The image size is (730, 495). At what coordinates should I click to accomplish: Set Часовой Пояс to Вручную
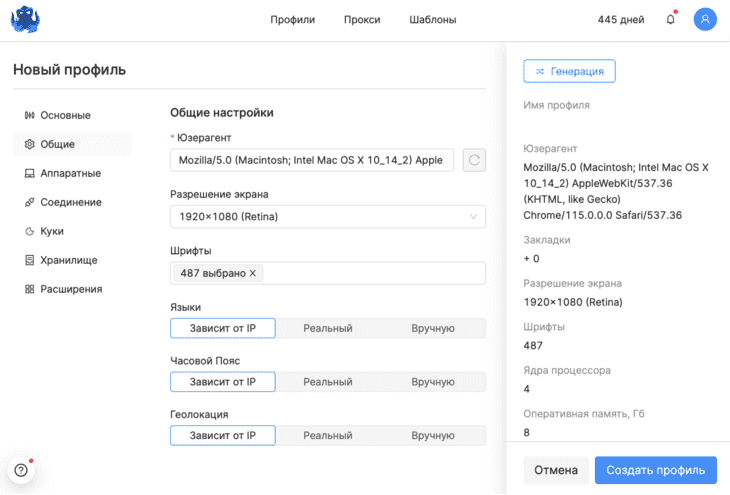(433, 382)
